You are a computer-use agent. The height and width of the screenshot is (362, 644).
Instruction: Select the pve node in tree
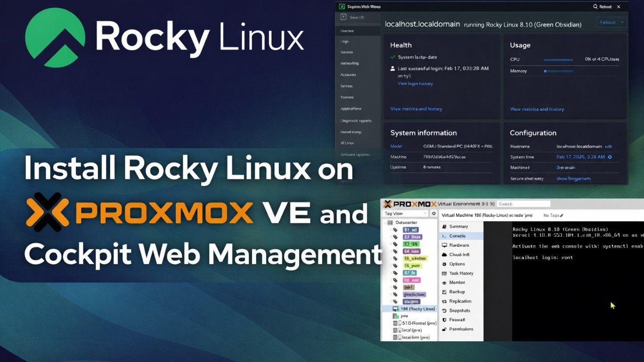(x=404, y=316)
